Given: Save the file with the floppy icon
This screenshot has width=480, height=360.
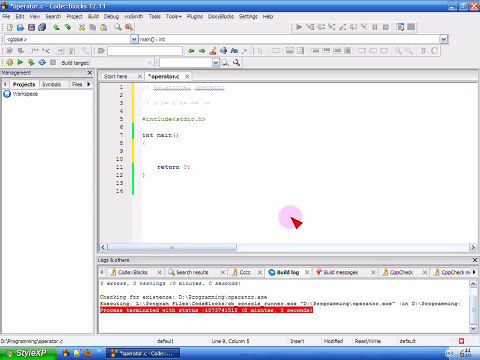Looking at the screenshot, I should pyautogui.click(x=31, y=27).
